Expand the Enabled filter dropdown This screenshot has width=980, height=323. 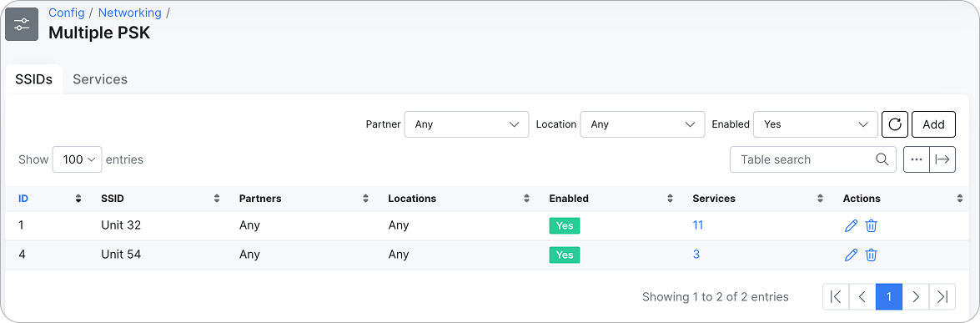(x=815, y=124)
